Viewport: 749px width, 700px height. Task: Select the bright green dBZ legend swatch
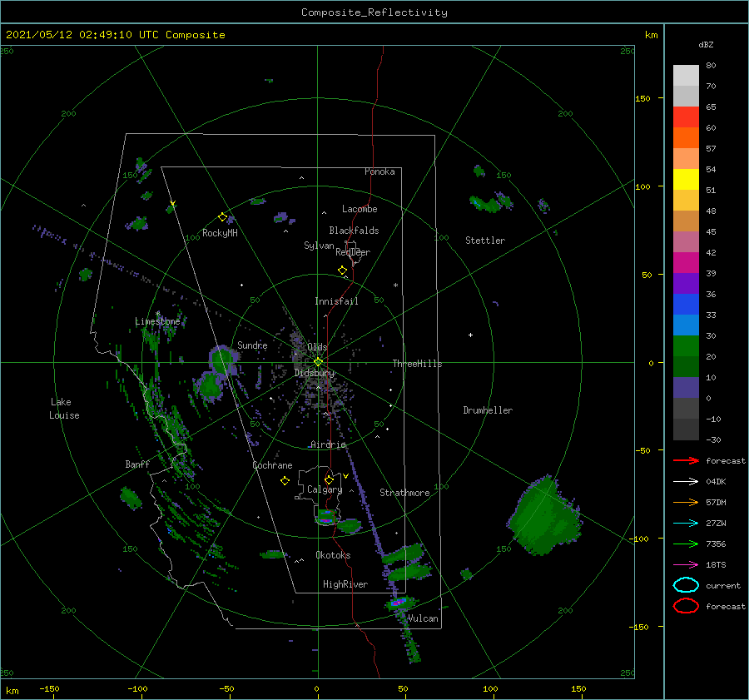click(x=686, y=345)
